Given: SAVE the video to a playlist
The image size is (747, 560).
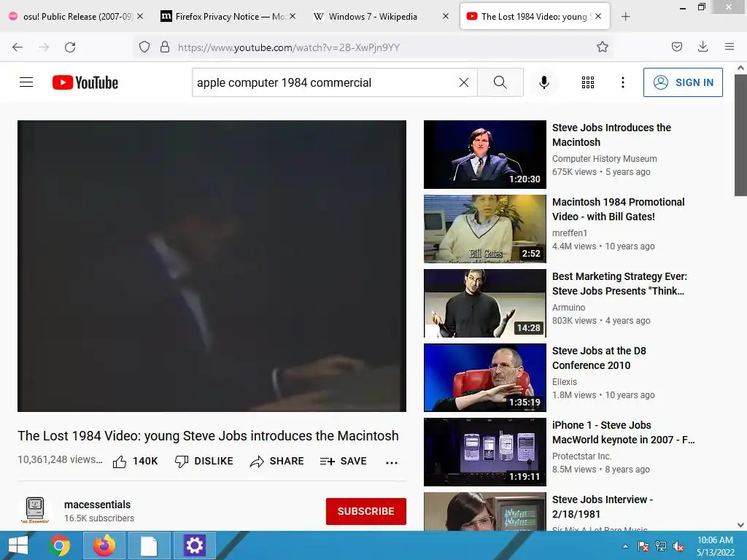Looking at the screenshot, I should pyautogui.click(x=343, y=462).
